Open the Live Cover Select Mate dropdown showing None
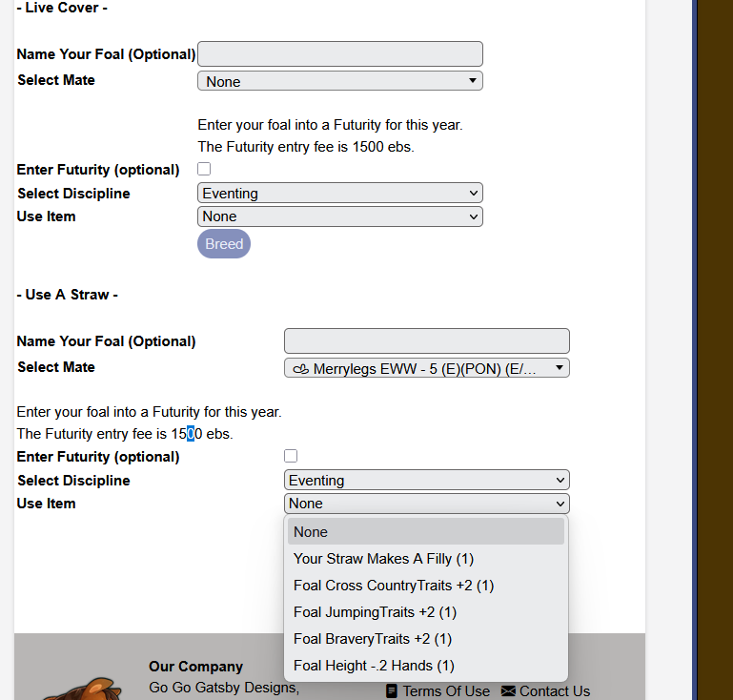This screenshot has height=700, width=733. pyautogui.click(x=340, y=81)
